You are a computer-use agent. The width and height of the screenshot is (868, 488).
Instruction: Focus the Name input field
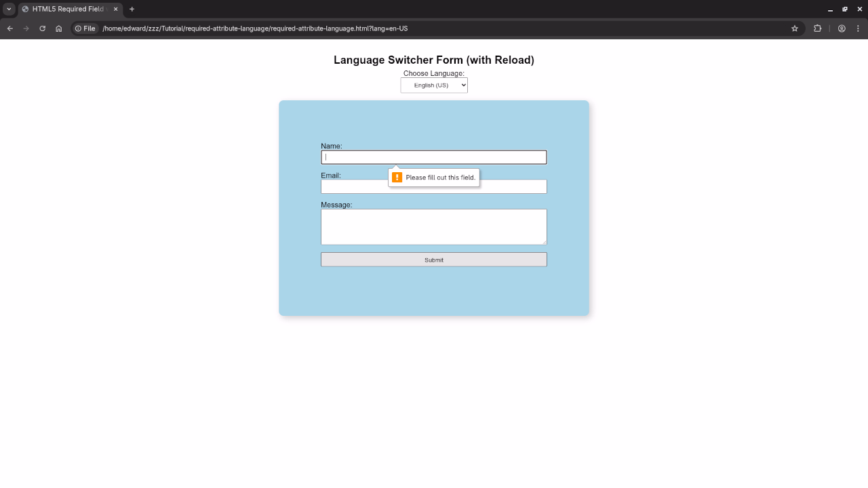pos(434,157)
